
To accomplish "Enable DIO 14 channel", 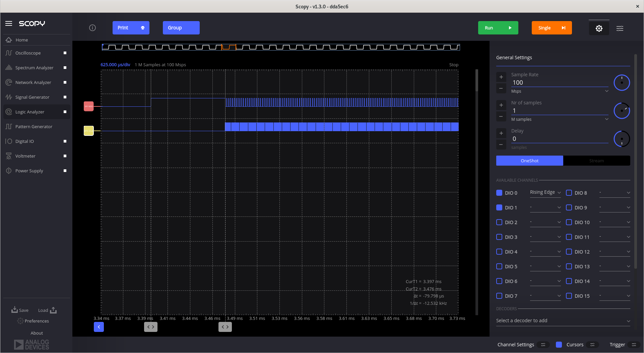I will (569, 281).
